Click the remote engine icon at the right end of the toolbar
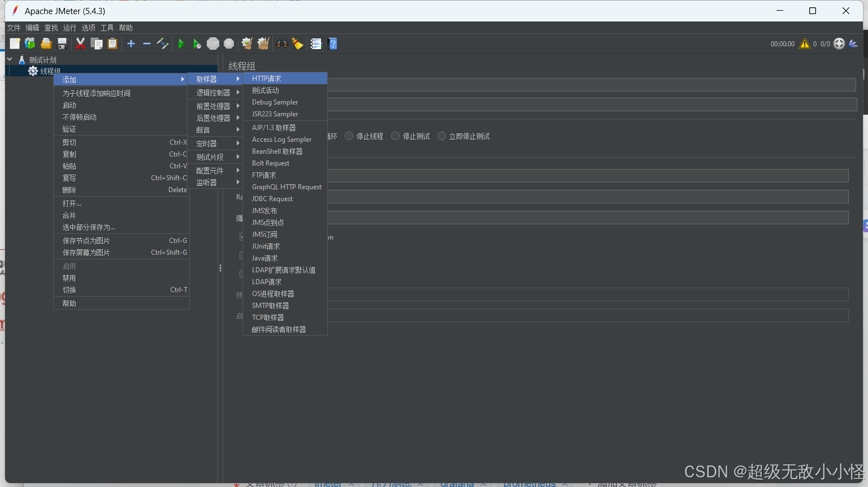The height and width of the screenshot is (487, 868). coord(854,44)
